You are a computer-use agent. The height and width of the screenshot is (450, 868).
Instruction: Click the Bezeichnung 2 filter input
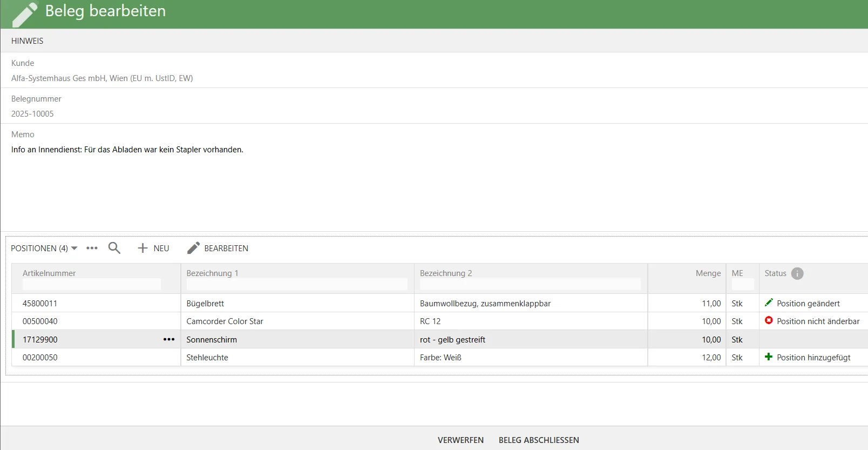(530, 284)
